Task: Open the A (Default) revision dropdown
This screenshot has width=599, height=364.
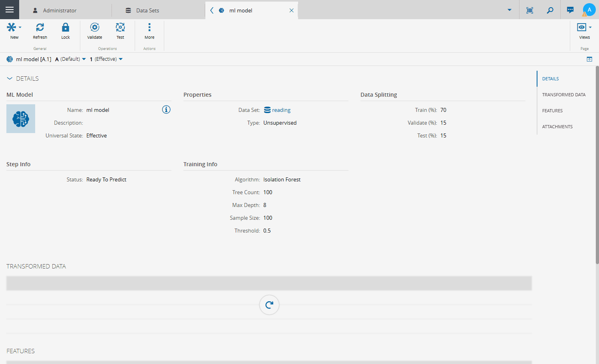Action: point(71,59)
